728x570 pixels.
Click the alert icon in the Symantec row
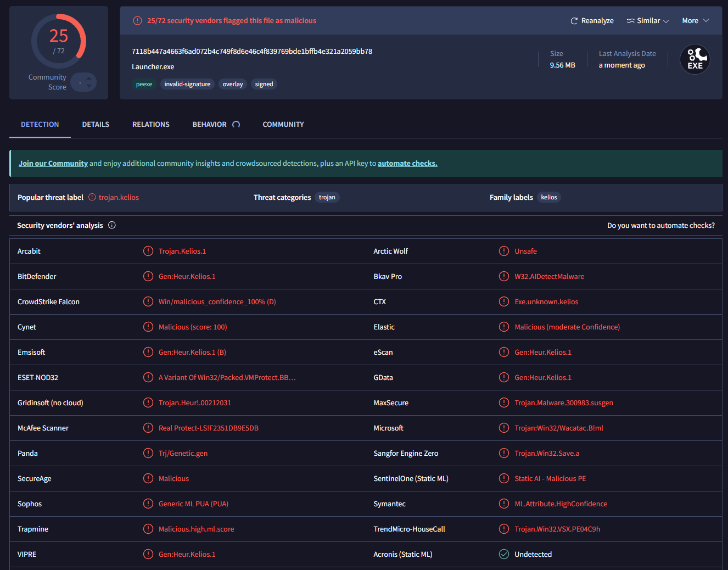pyautogui.click(x=504, y=504)
